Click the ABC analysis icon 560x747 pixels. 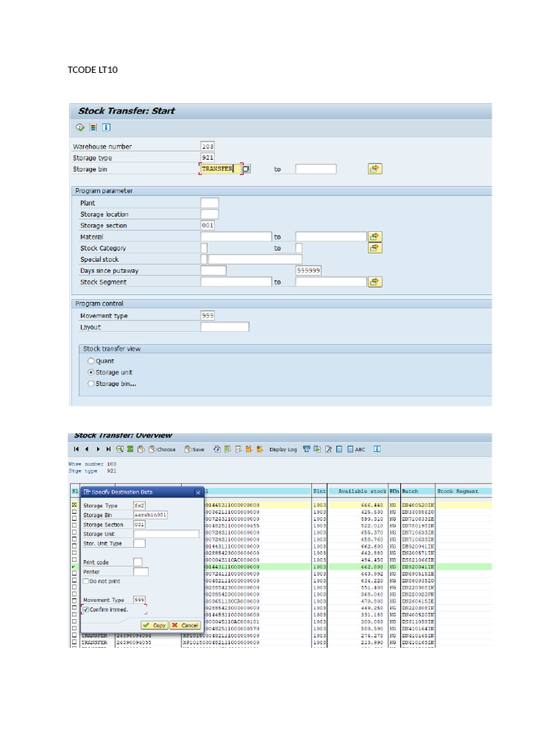point(356,449)
